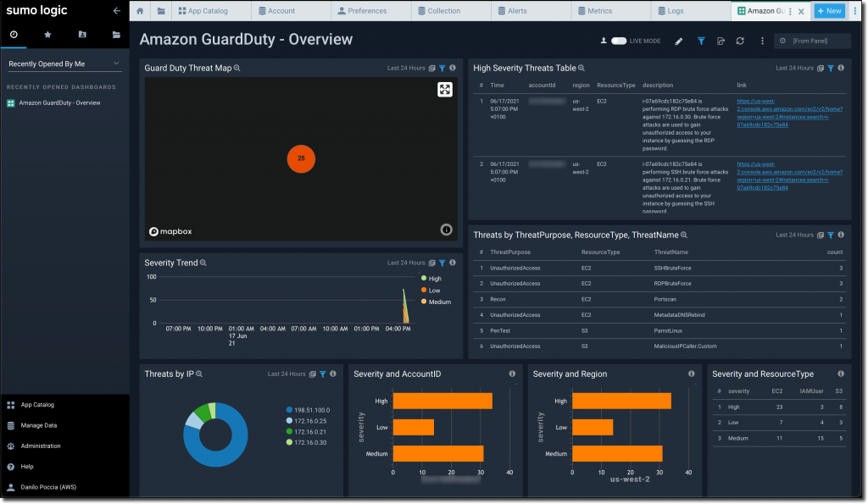The image size is (868, 504).
Task: Toggle Live Mode switch
Action: point(618,41)
